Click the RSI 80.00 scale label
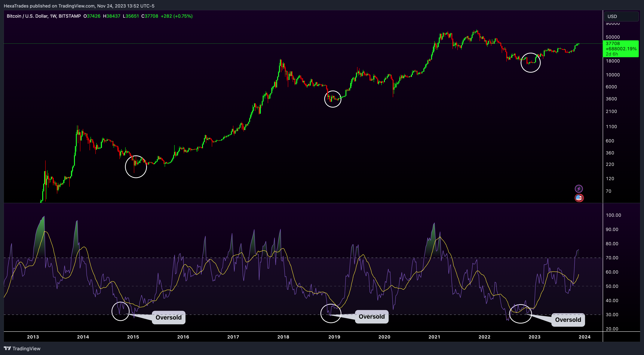This screenshot has width=644, height=355. coord(612,244)
